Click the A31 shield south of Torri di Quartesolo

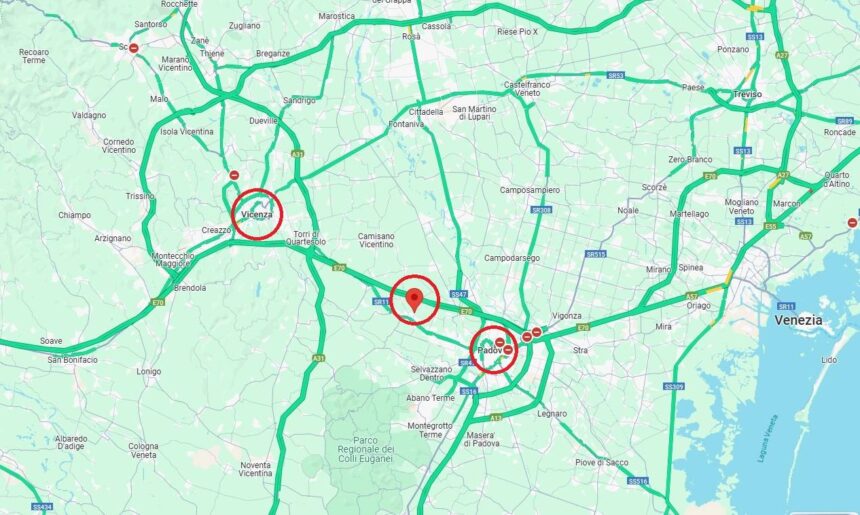point(318,358)
